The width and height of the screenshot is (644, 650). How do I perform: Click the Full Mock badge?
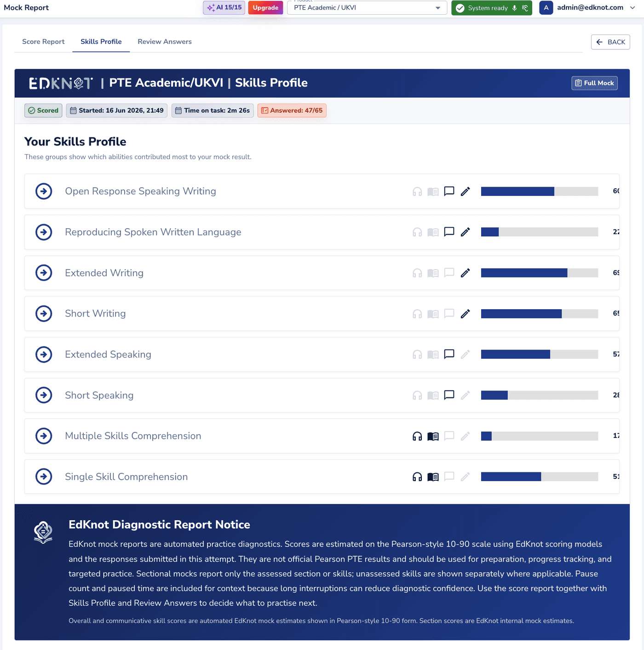point(594,83)
